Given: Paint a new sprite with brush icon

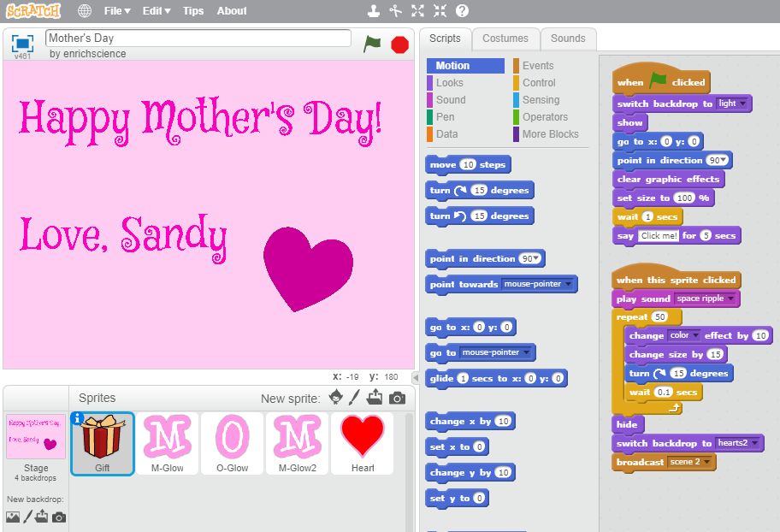Looking at the screenshot, I should (x=355, y=398).
